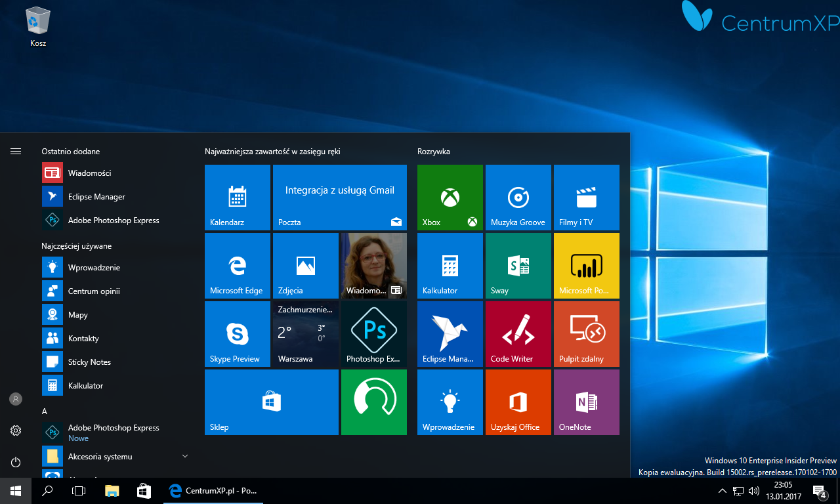Click the Windows Start button
The image size is (840, 504).
[16, 491]
